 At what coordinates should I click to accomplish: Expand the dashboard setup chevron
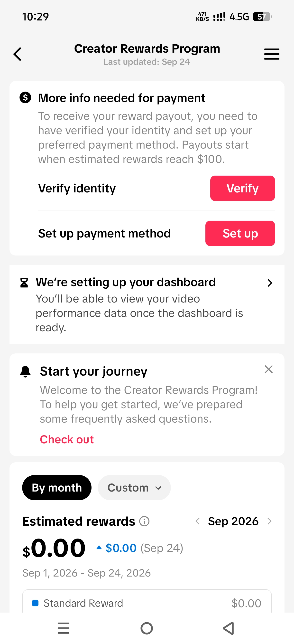[x=269, y=283]
